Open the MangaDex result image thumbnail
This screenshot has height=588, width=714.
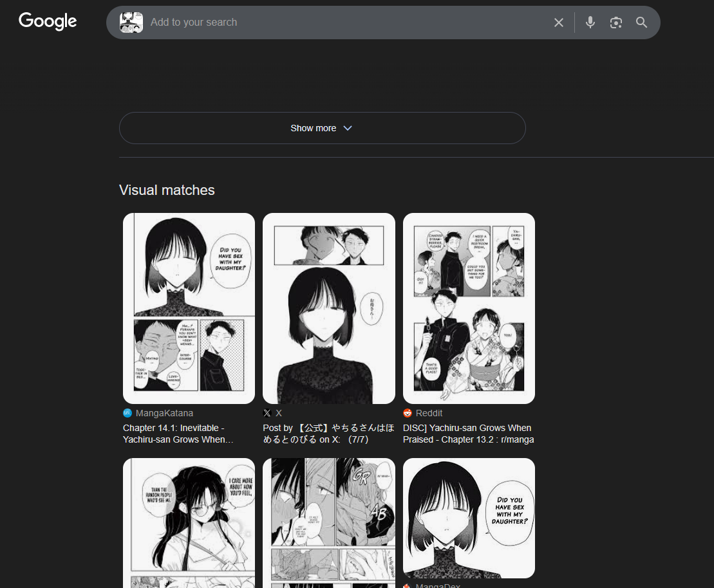pyautogui.click(x=469, y=518)
